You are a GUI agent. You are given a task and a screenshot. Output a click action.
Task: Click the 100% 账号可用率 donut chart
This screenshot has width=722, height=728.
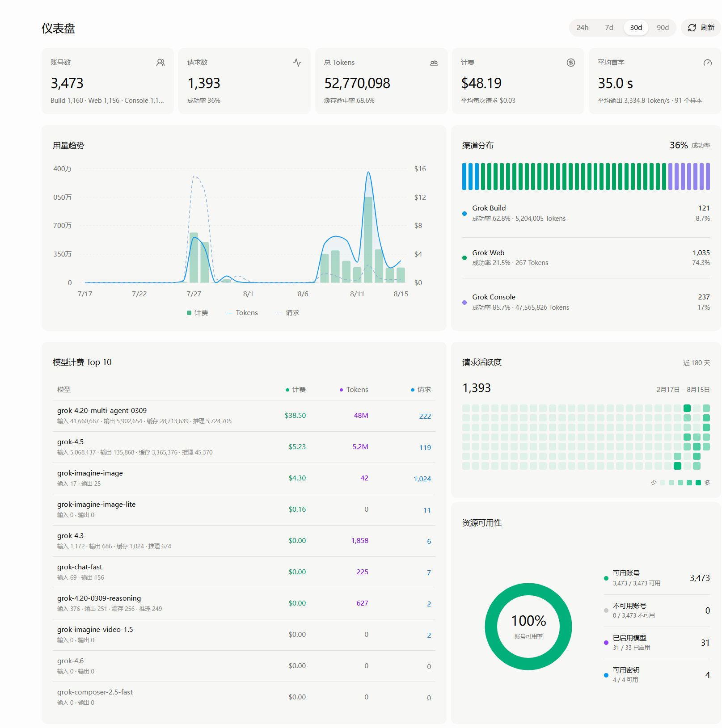point(528,627)
